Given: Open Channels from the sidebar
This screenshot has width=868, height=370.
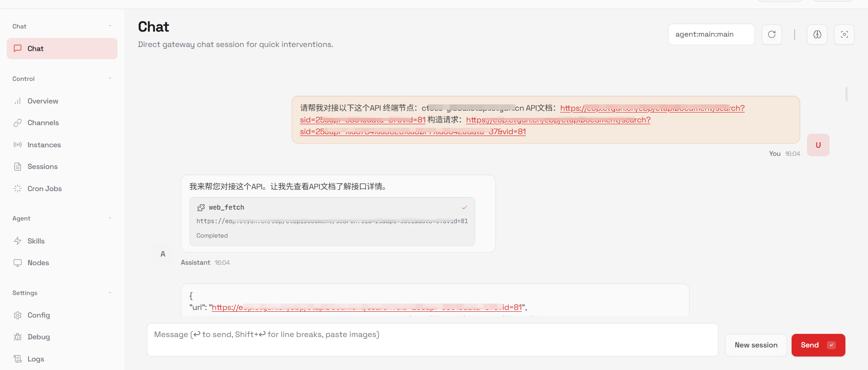Looking at the screenshot, I should coord(43,123).
